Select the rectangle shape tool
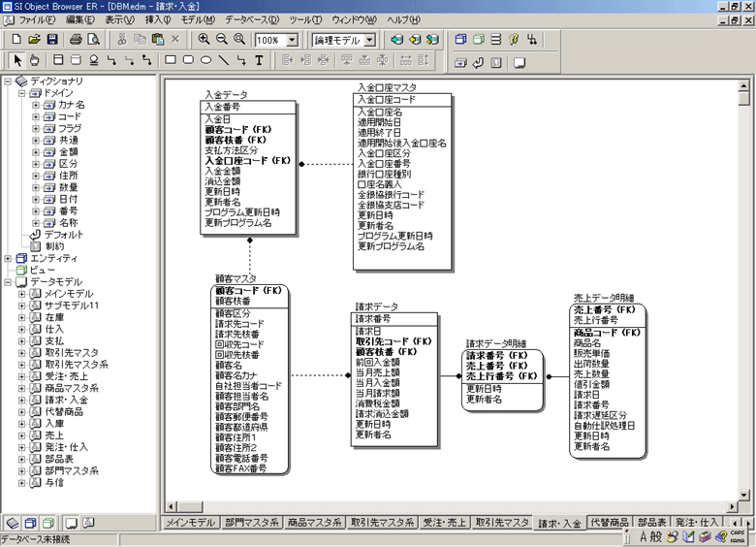Viewport: 756px width, 547px height. (171, 60)
